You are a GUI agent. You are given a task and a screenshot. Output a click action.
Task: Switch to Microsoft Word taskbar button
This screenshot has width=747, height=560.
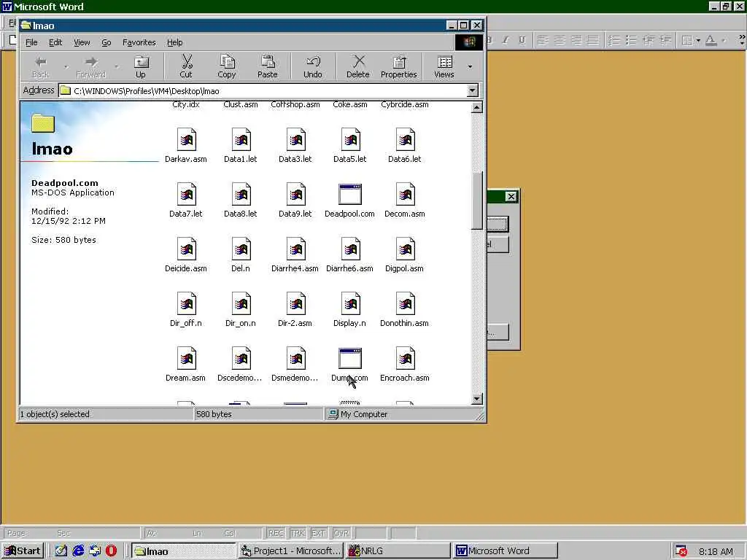click(505, 551)
